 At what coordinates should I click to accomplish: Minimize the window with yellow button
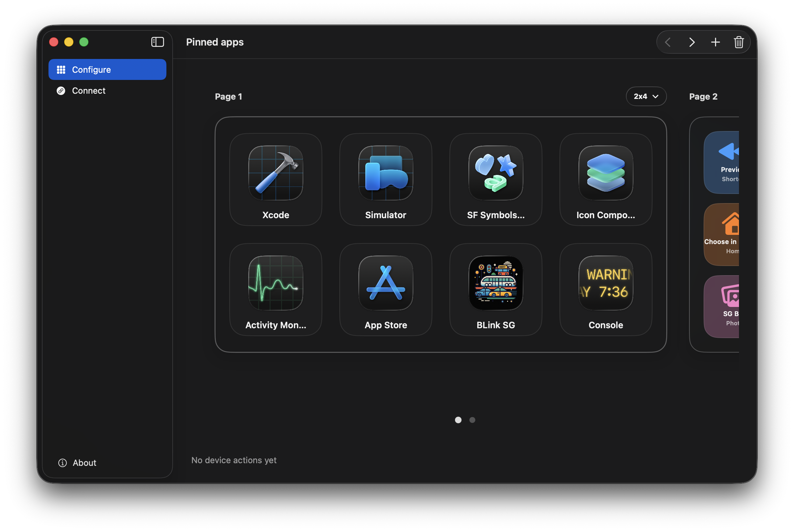[69, 42]
